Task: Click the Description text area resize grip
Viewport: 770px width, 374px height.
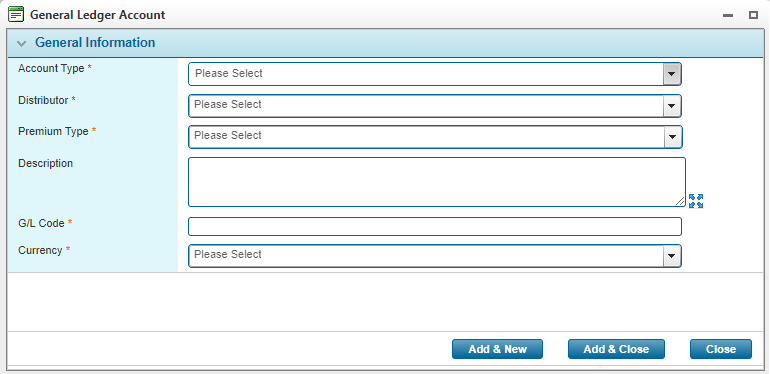Action: click(x=680, y=201)
